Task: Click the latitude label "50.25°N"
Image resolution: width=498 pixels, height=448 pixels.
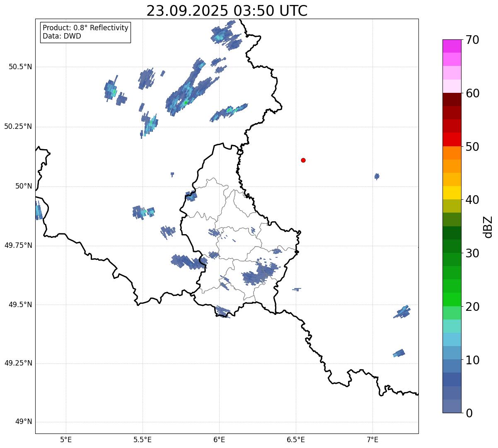Action: coord(18,126)
